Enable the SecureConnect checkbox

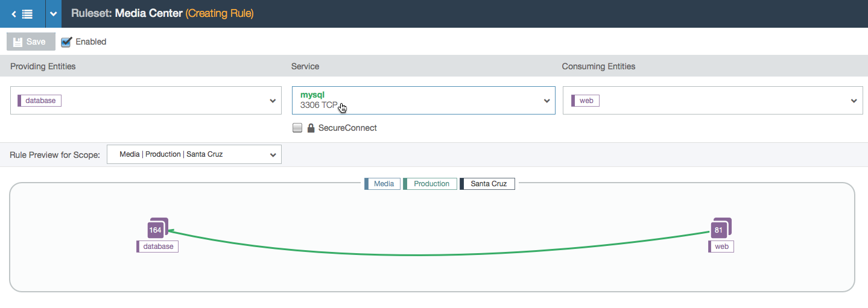(297, 128)
